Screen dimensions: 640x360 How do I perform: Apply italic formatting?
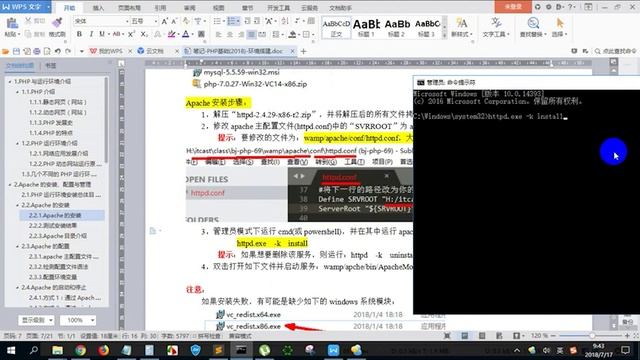click(x=91, y=34)
